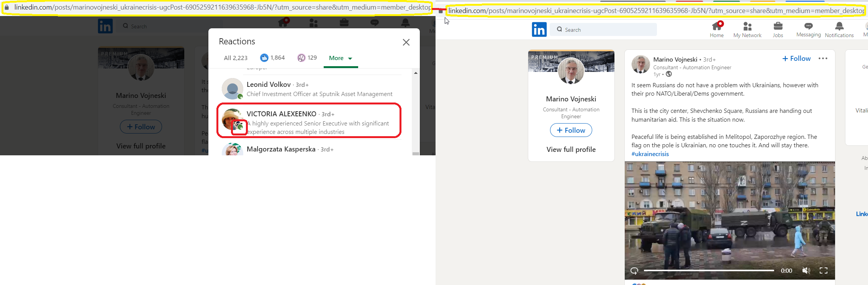
Task: Click the URL in right window address bar
Action: tap(656, 11)
